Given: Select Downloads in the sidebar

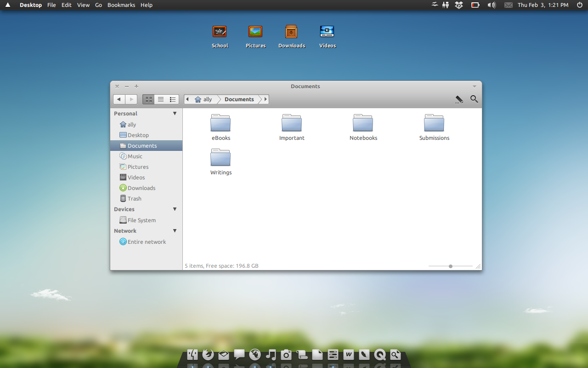Looking at the screenshot, I should 146,188.
